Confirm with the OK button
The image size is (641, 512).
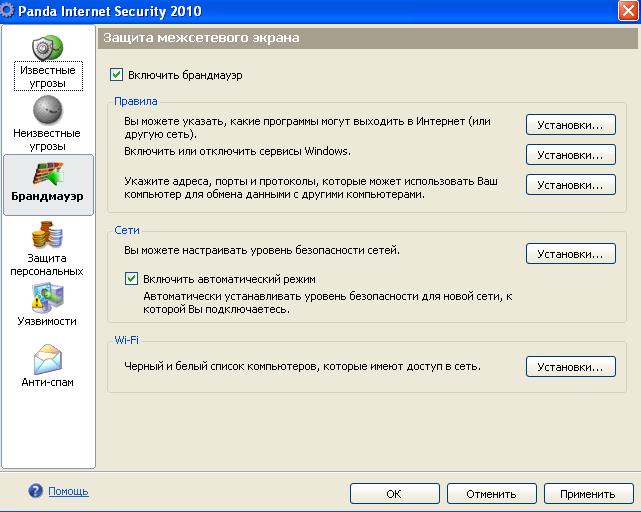pyautogui.click(x=394, y=494)
